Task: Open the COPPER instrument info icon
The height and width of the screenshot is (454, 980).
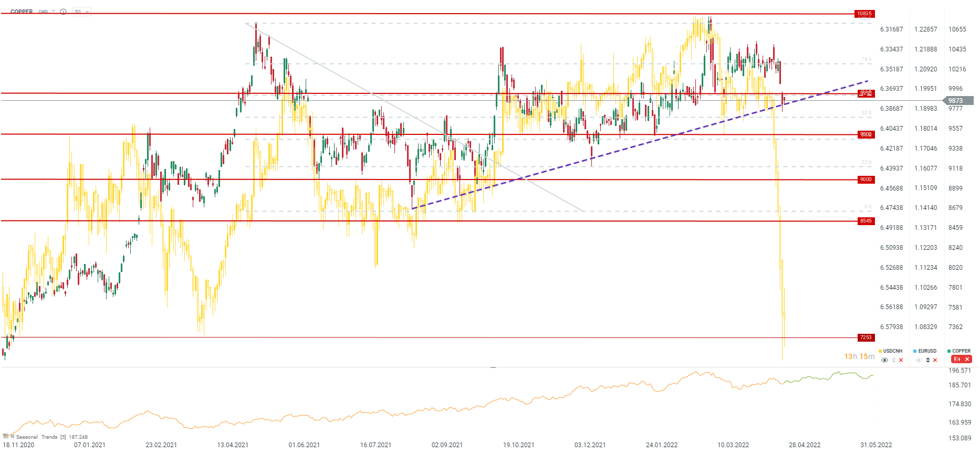Action: point(63,12)
